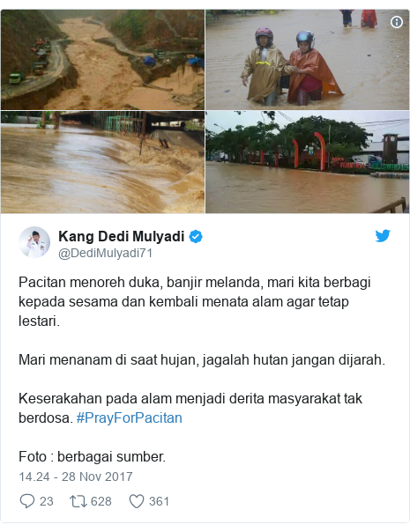The width and height of the screenshot is (410, 532).
Task: Open the #PrayForPacitan hashtag link
Action: [130, 418]
